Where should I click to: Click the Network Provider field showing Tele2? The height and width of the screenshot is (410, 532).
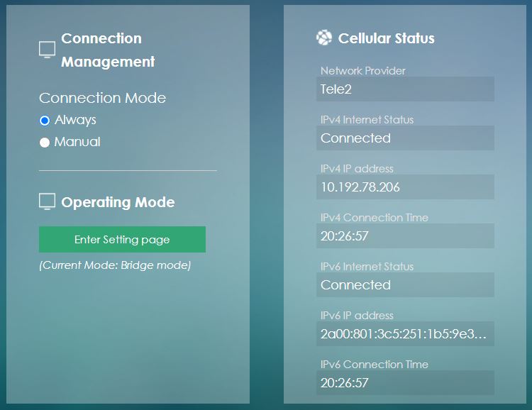(x=405, y=89)
